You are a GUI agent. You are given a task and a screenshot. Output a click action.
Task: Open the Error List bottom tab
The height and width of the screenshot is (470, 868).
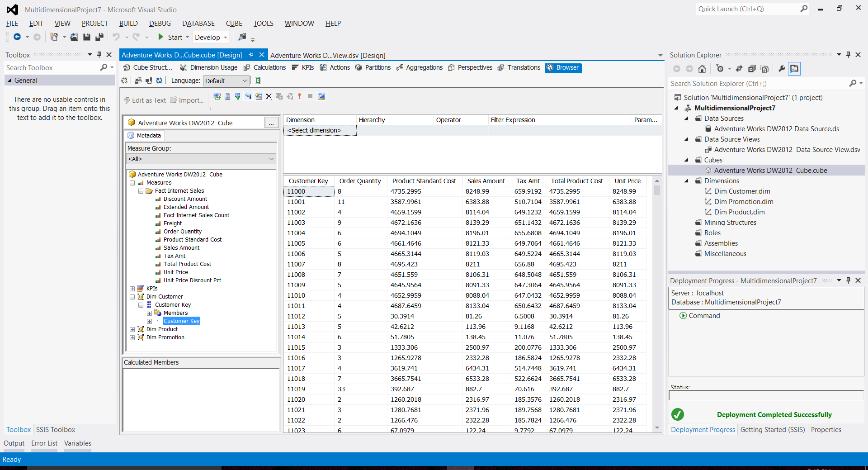pos(44,443)
